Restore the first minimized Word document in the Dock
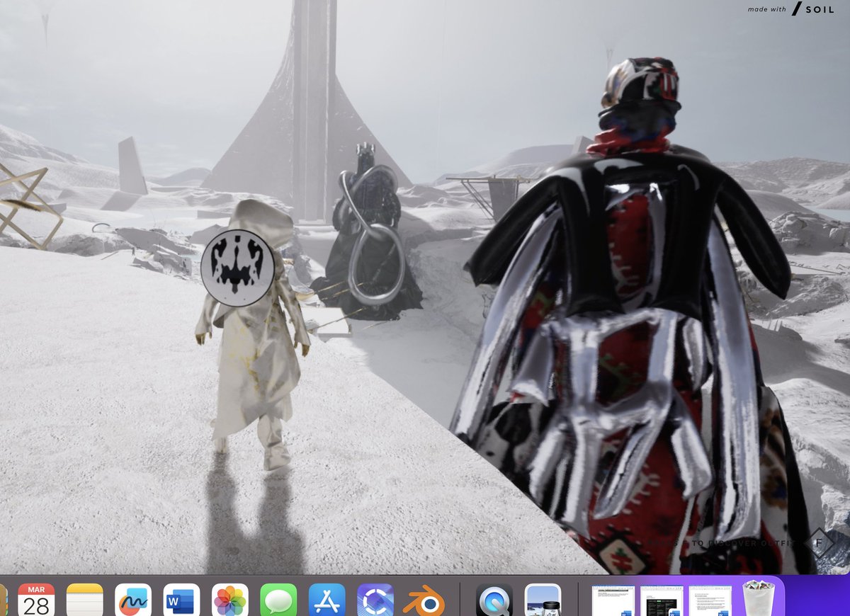Viewport: 850px width, 616px height. 613,600
